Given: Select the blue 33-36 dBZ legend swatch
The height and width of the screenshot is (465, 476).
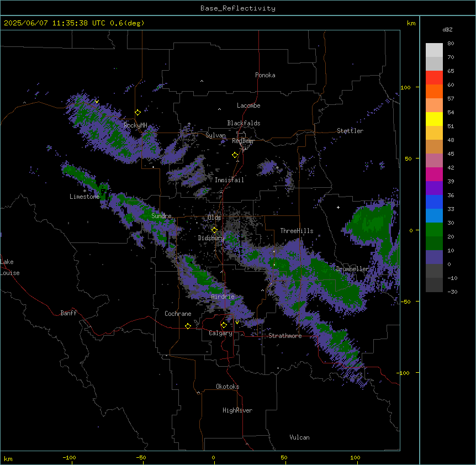Looking at the screenshot, I should tap(434, 202).
